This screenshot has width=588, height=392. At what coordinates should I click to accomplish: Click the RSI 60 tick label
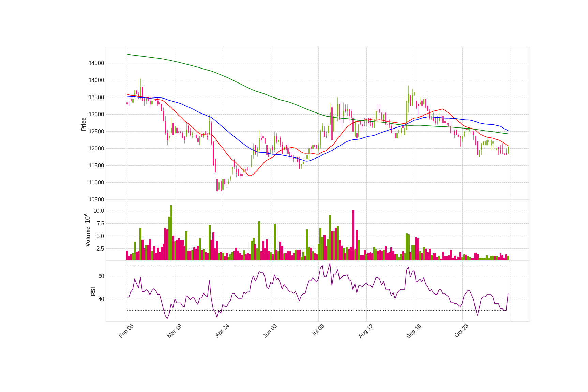101,276
